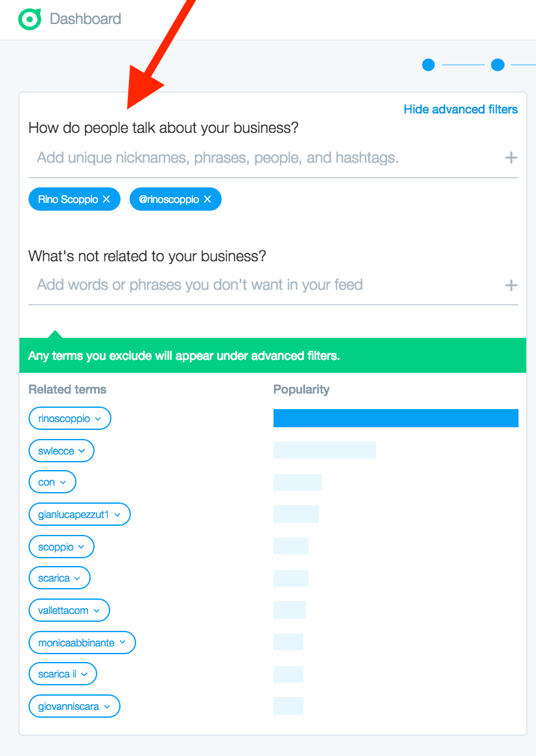Image resolution: width=536 pixels, height=756 pixels.
Task: Click plus icon next to nicknames field
Action: tap(511, 158)
